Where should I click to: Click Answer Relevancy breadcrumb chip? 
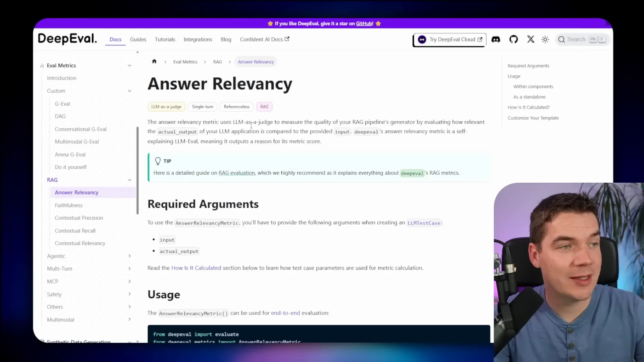[x=256, y=62]
